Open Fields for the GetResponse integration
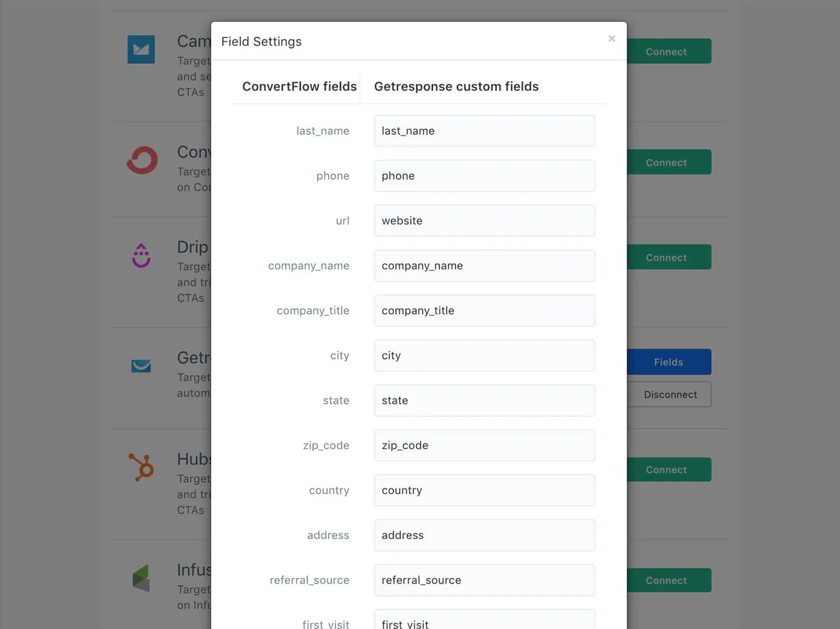The height and width of the screenshot is (629, 840). pos(669,362)
